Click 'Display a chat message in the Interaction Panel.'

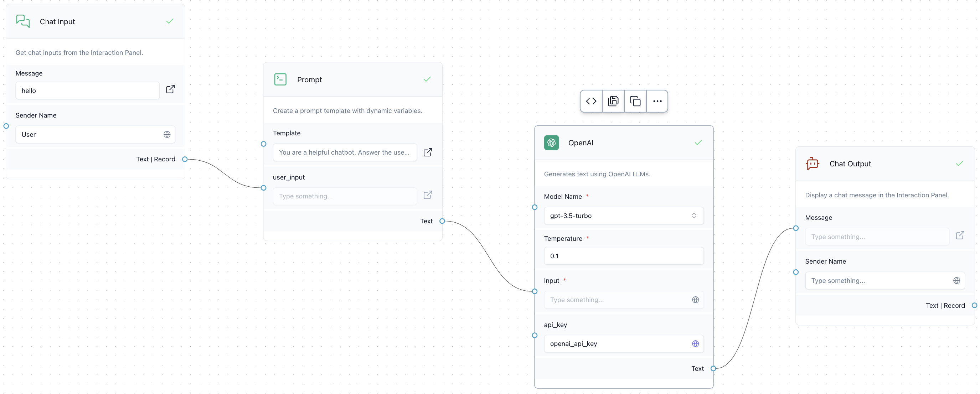[877, 195]
